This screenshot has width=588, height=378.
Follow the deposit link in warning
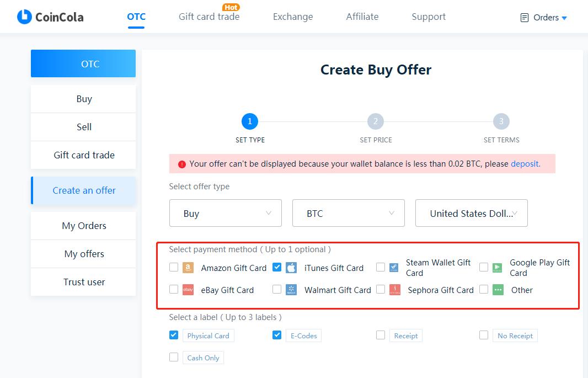[525, 164]
